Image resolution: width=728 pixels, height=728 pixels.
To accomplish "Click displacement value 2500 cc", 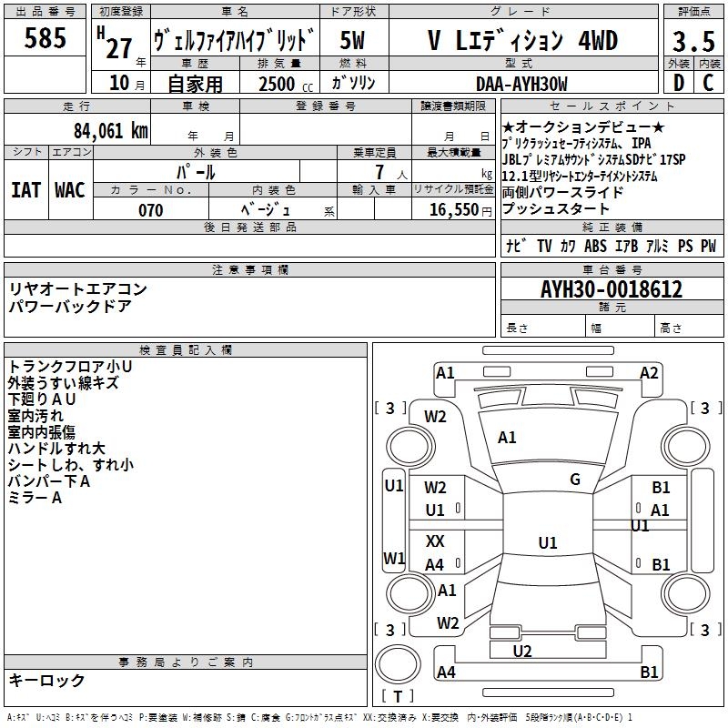I will pos(286,84).
